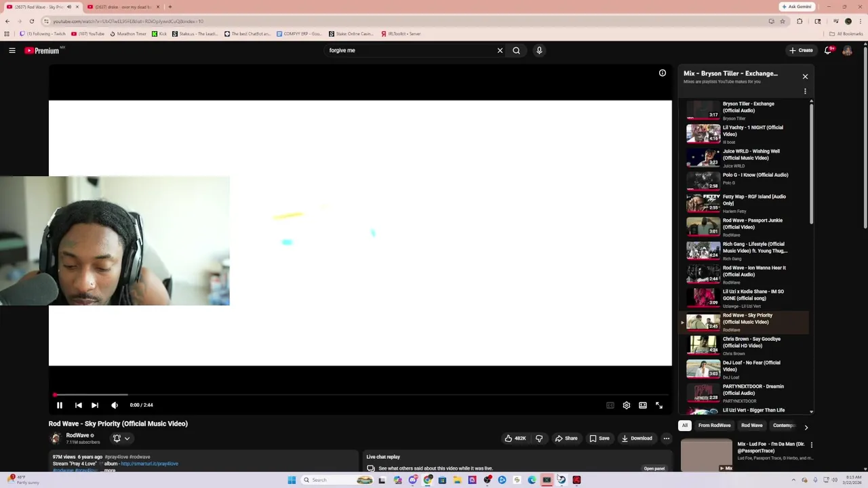Open Mix playlist three-dot options
Image resolution: width=868 pixels, height=488 pixels.
pyautogui.click(x=805, y=91)
